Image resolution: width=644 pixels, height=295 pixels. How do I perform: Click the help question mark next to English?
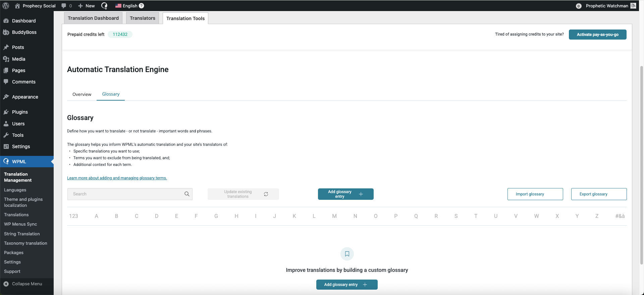pyautogui.click(x=142, y=6)
